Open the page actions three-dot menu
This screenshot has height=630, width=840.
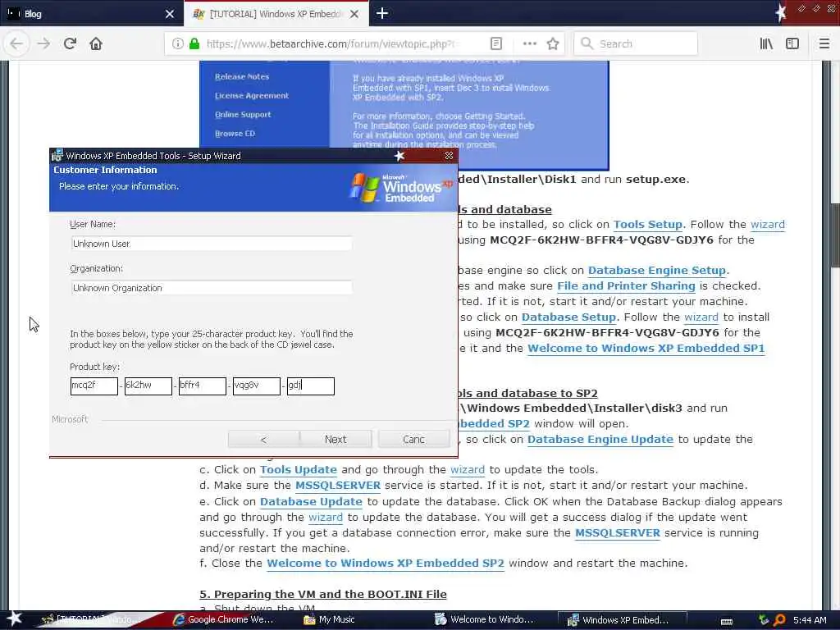pos(529,43)
